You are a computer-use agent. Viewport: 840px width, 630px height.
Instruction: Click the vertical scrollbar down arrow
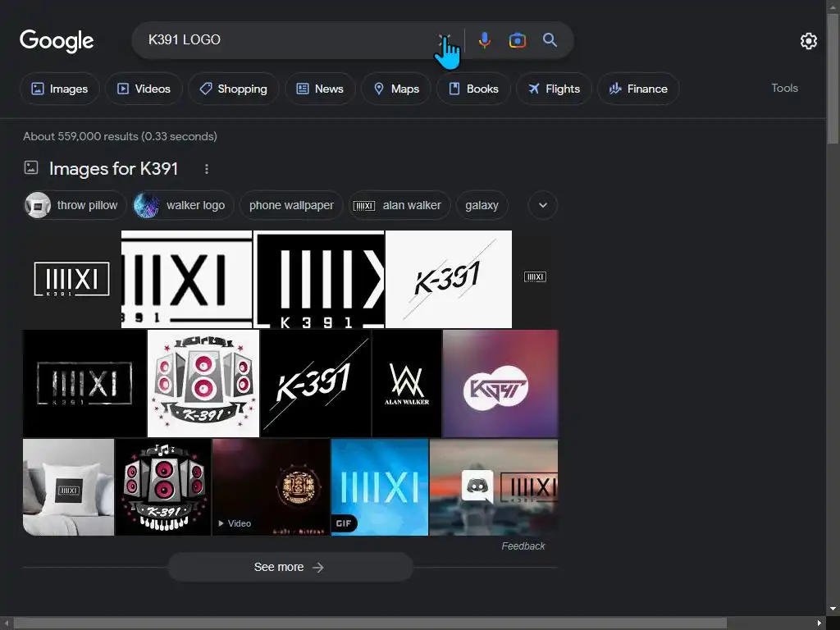(833, 609)
